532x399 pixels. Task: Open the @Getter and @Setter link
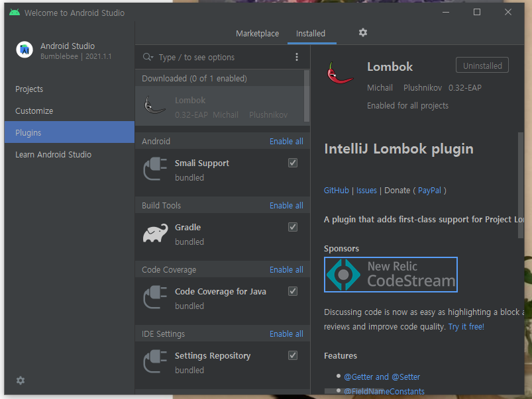(x=382, y=377)
